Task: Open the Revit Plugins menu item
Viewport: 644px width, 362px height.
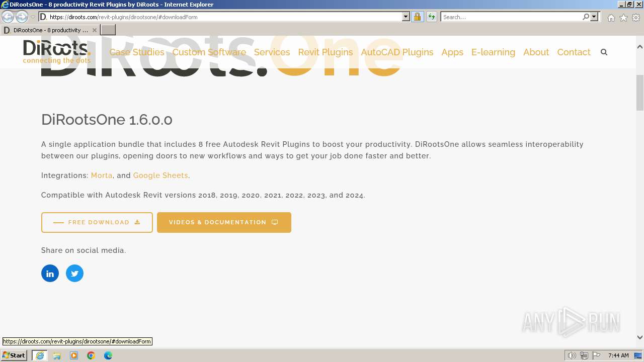Action: (x=326, y=52)
